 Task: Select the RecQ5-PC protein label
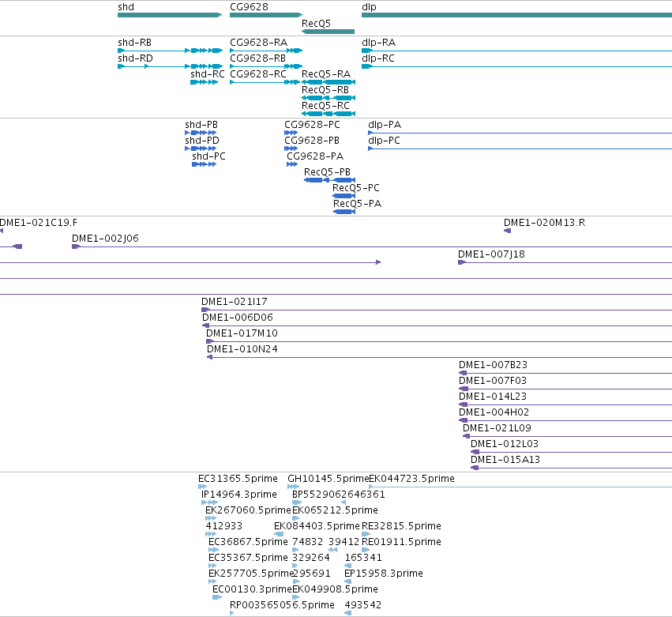pos(356,188)
